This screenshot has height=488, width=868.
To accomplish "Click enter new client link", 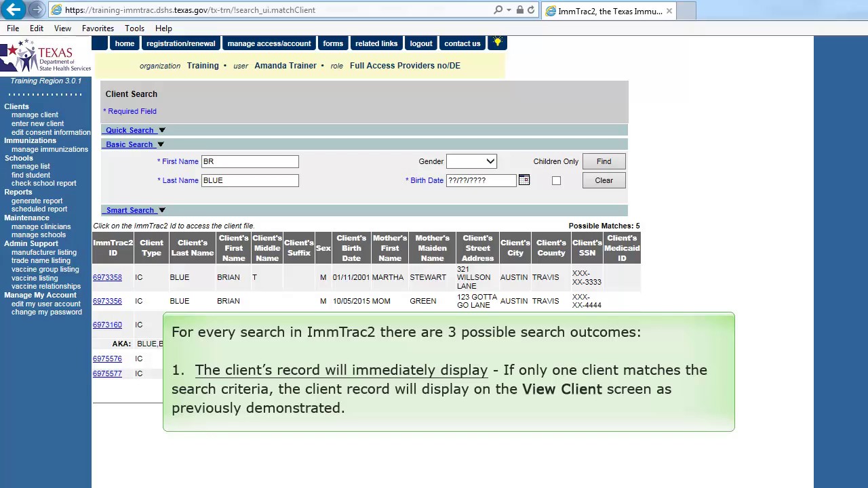I will (x=37, y=123).
